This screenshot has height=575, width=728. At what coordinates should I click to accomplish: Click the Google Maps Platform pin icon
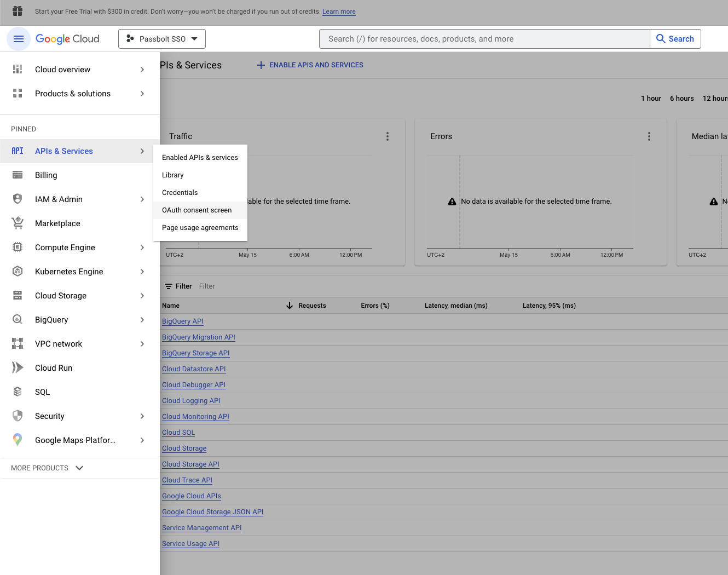coord(18,440)
